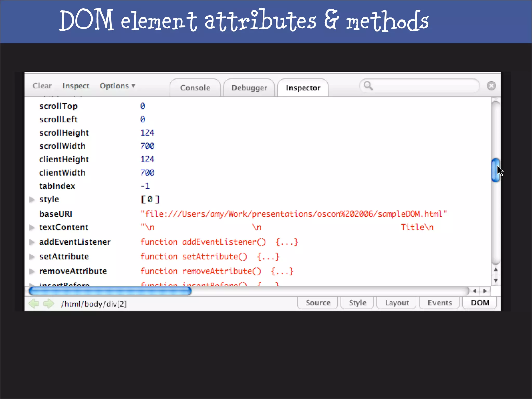The height and width of the screenshot is (399, 532).
Task: Expand the textContent property
Action: click(32, 228)
